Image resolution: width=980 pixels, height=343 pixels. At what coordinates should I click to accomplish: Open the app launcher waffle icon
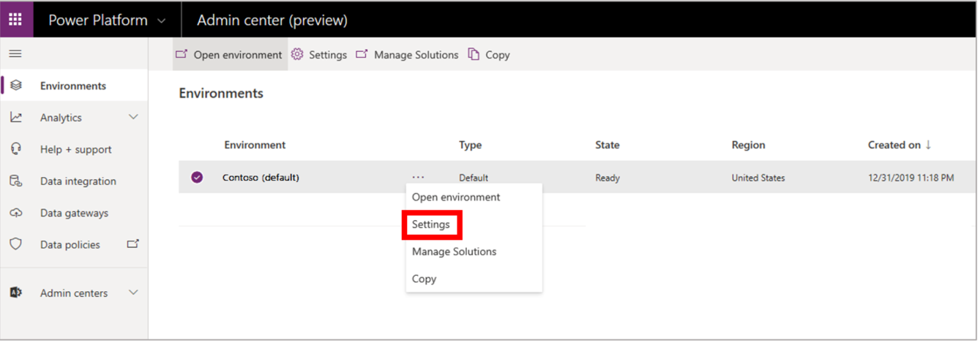pos(15,20)
